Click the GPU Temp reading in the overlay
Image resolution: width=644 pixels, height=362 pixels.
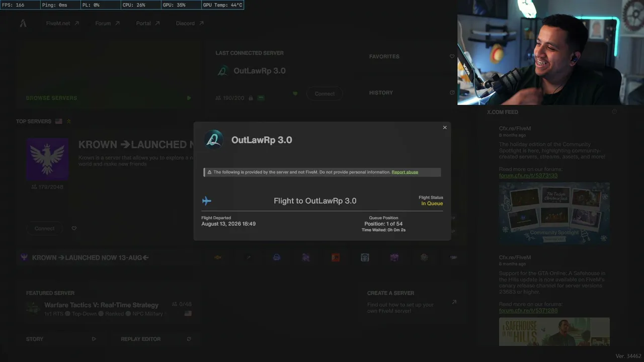click(x=222, y=5)
